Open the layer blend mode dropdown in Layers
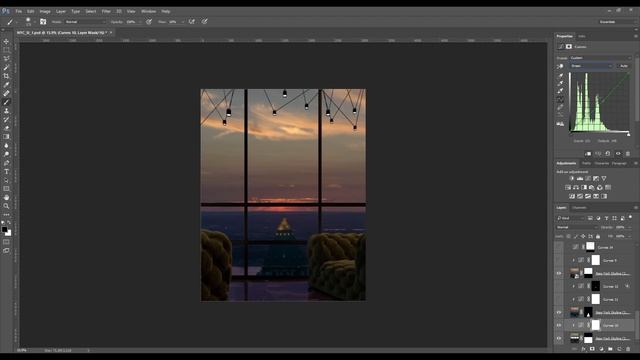The width and height of the screenshot is (640, 360). pos(577,227)
